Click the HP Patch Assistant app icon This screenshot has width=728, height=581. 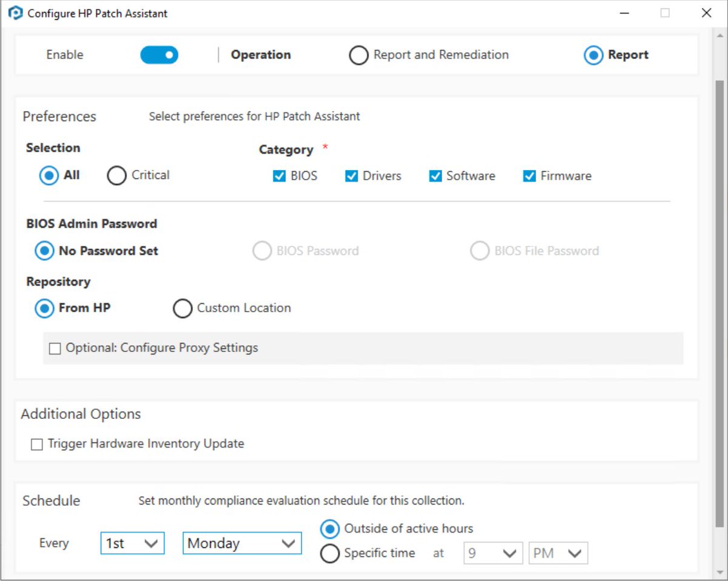click(15, 13)
